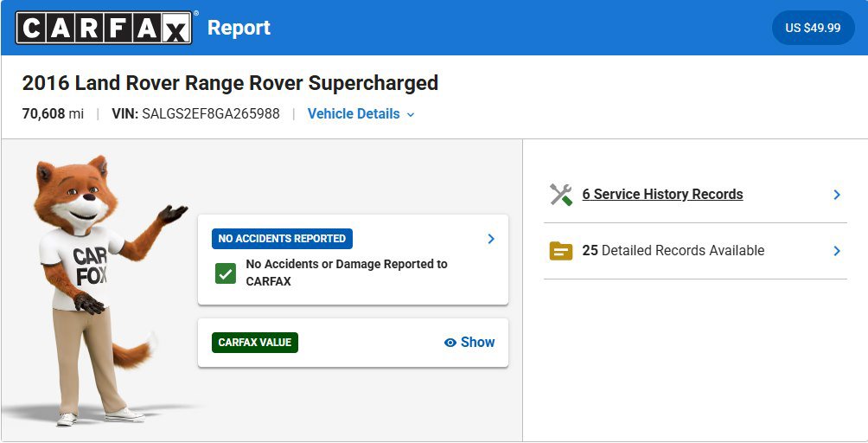Click No Accidents or Damage Reported text
This screenshot has width=868, height=443.
(347, 273)
